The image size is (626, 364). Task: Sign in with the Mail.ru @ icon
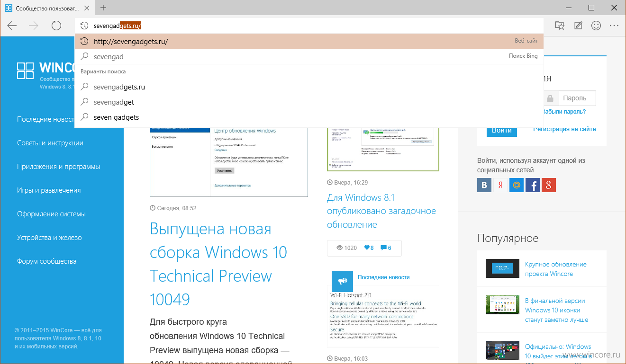[517, 185]
